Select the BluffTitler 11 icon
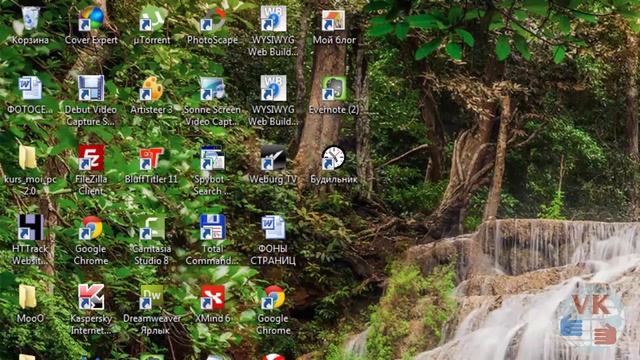Image resolution: width=640 pixels, height=360 pixels. click(151, 158)
